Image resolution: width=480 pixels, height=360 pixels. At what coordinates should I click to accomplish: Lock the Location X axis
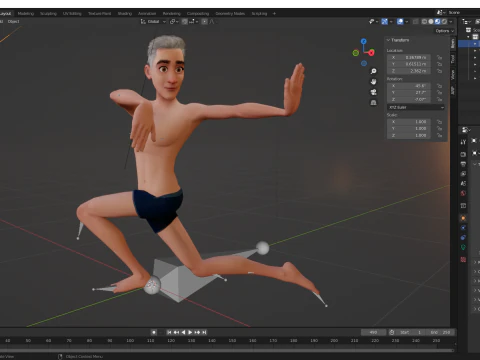[439, 57]
